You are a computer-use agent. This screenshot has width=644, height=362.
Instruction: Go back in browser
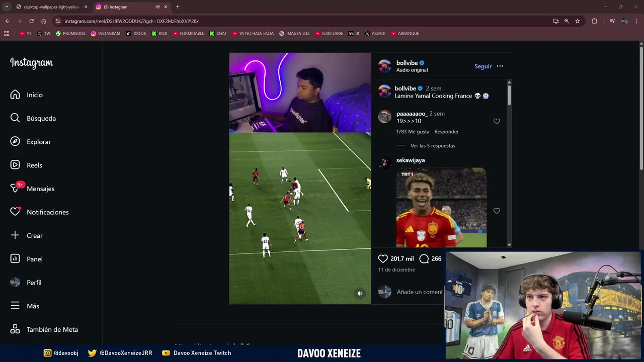(x=7, y=21)
